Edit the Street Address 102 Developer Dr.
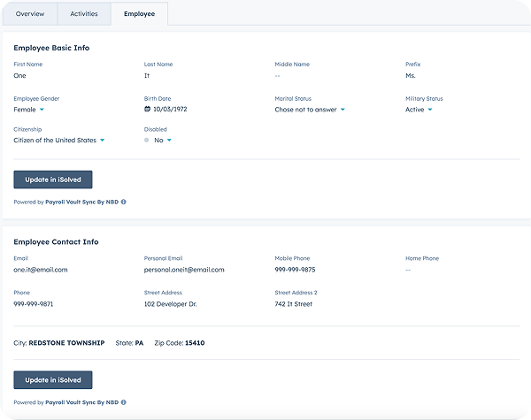 171,303
